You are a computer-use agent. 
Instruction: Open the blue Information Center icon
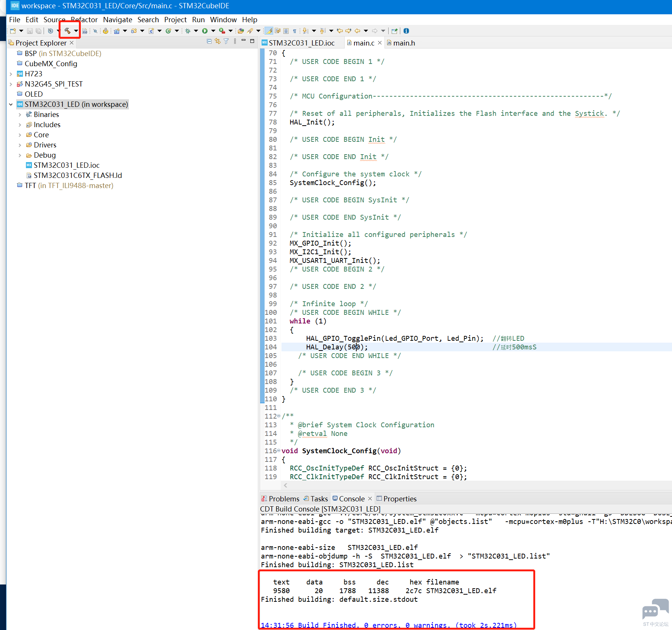406,31
